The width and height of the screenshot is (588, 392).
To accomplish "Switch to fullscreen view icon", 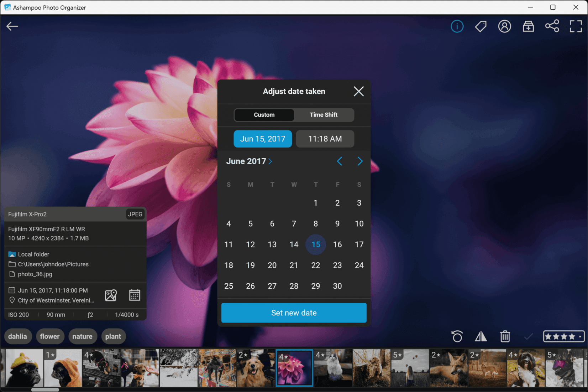I will tap(576, 26).
